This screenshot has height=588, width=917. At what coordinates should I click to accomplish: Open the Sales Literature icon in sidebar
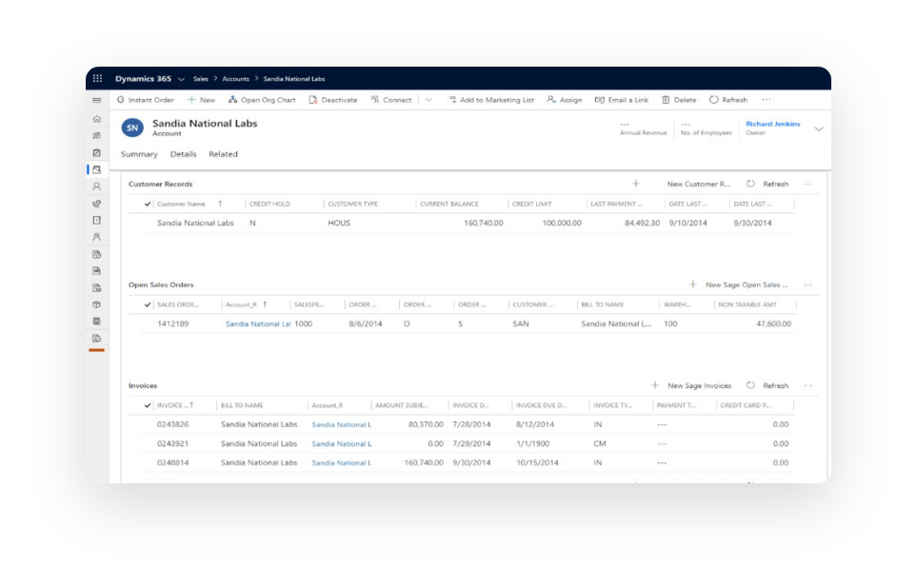coord(97,322)
